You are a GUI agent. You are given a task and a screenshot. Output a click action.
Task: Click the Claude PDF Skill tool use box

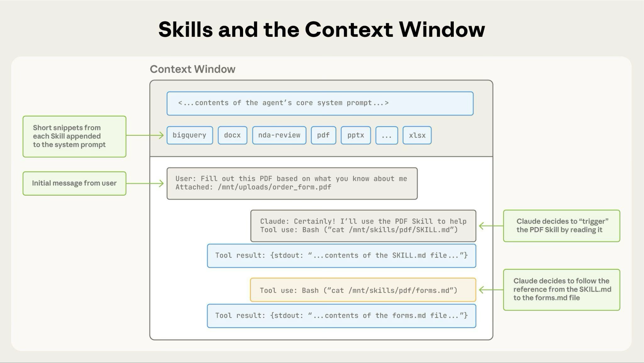363,226
